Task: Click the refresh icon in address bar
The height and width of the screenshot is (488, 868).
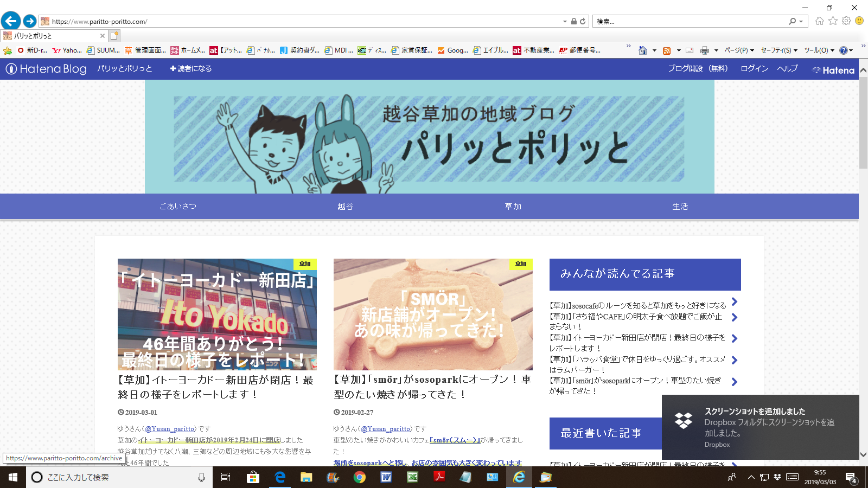Action: point(583,22)
